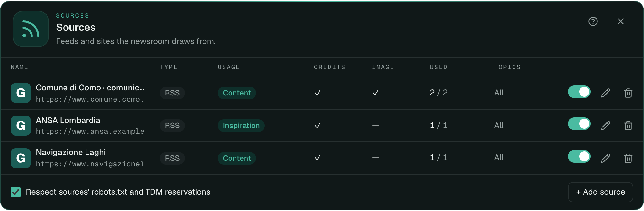Viewport: 644px width, 211px height.
Task: Delete the ANSA Lombardia source
Action: coord(628,126)
